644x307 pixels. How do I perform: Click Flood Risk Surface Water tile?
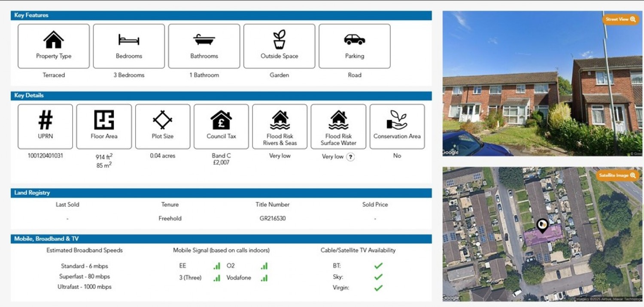[x=338, y=126]
